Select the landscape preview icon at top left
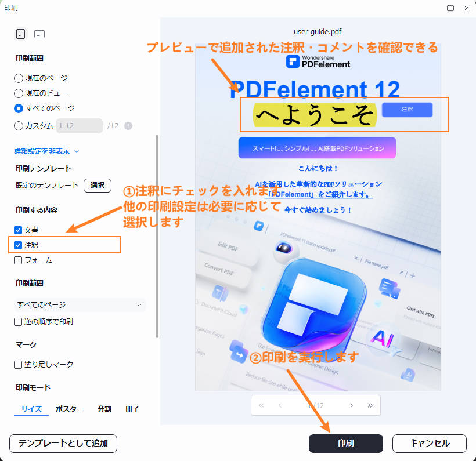The width and height of the screenshot is (476, 461). click(x=39, y=34)
